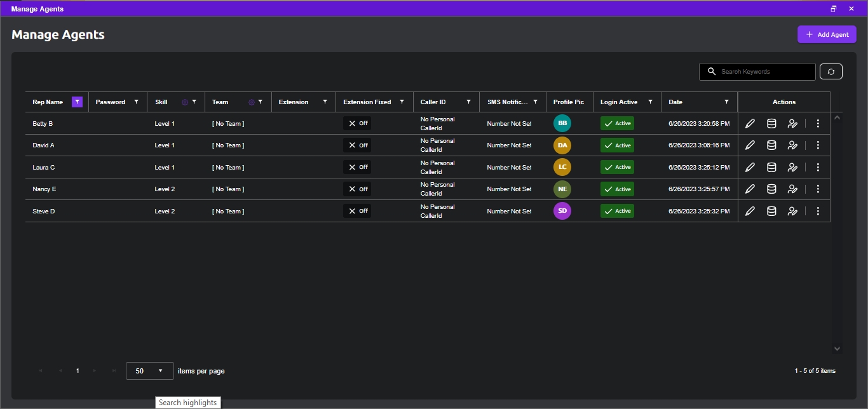Toggle Extension Fixed off switch for Betty B
Screen dimensions: 868x409
(357, 124)
